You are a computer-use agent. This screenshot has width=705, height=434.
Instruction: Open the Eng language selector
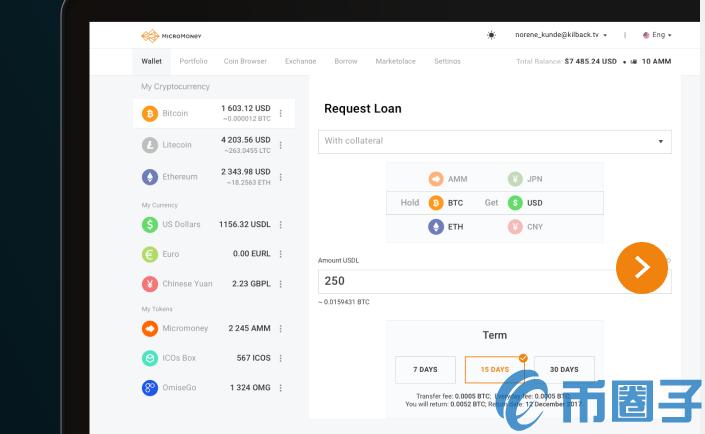tap(657, 35)
